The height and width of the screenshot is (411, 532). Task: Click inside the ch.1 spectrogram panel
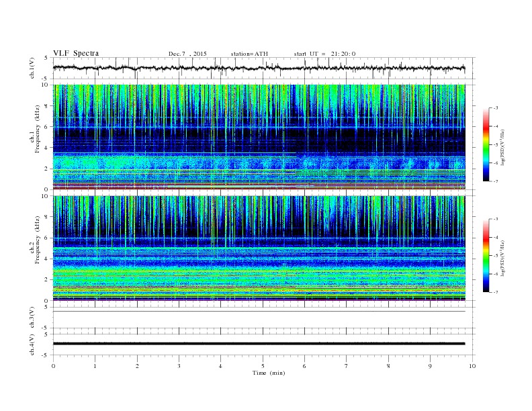click(259, 137)
